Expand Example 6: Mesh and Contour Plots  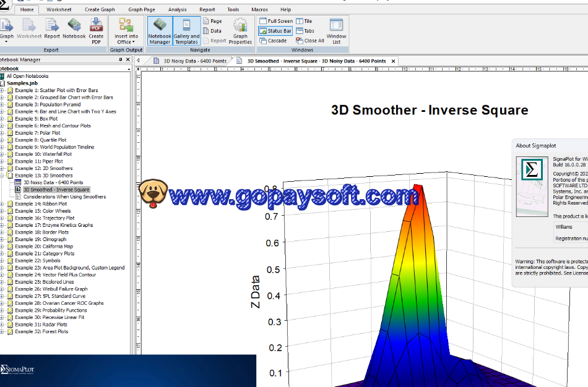pos(2,126)
